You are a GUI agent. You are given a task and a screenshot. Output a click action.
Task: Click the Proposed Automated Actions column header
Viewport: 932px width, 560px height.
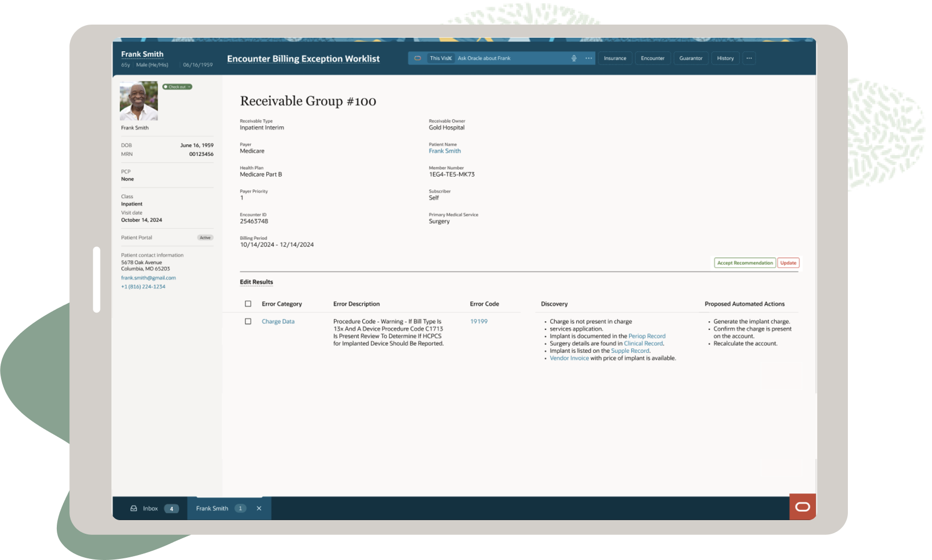[745, 304]
